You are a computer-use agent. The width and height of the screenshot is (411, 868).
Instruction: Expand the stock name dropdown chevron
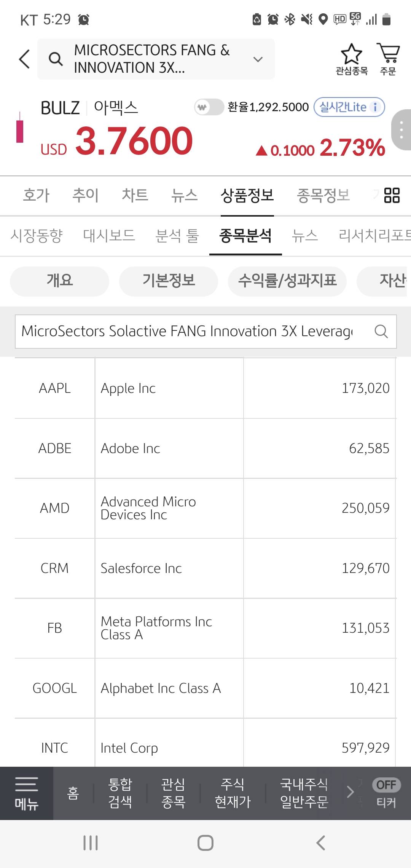(258, 59)
